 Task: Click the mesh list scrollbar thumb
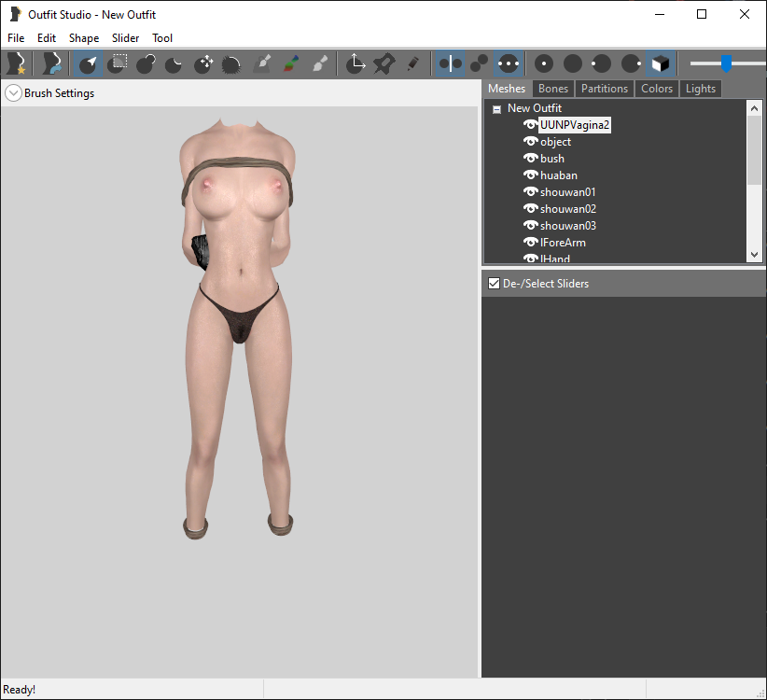(754, 150)
